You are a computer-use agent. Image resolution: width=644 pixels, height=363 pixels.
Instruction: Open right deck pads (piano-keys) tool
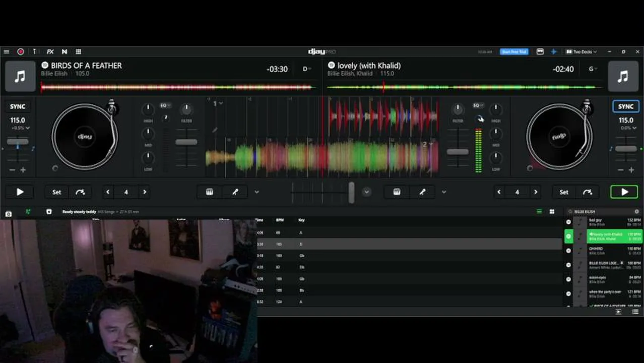(x=397, y=192)
